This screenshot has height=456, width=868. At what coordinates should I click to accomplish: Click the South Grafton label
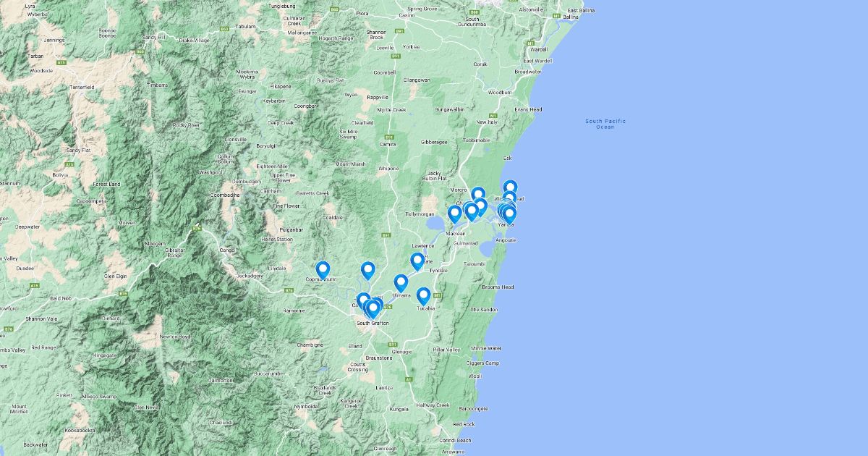pos(373,323)
